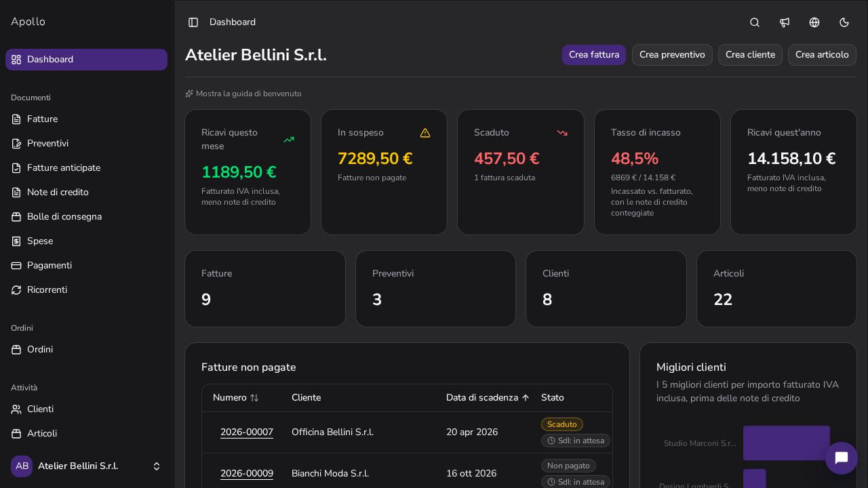Click the In sospeso warning icon
Image resolution: width=868 pixels, height=488 pixels.
[425, 133]
